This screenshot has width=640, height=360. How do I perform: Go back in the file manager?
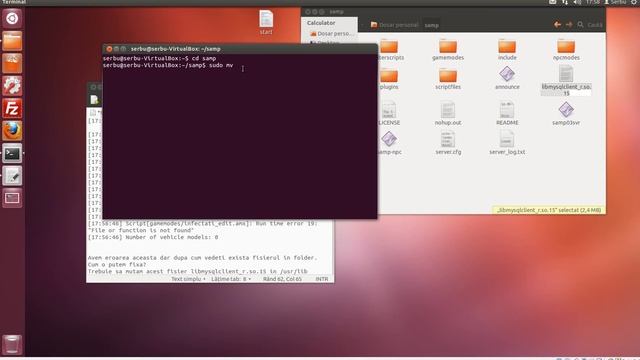click(557, 25)
